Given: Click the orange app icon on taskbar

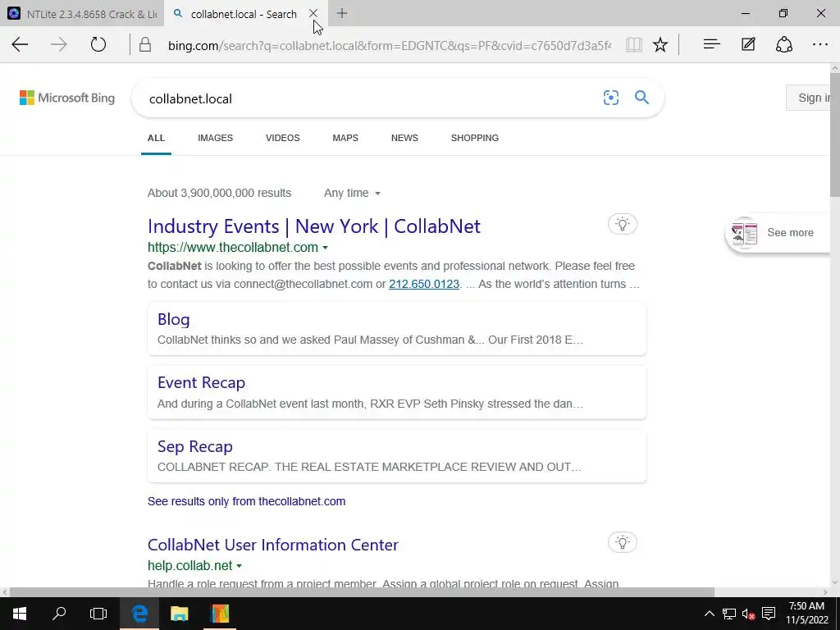Looking at the screenshot, I should click(220, 614).
